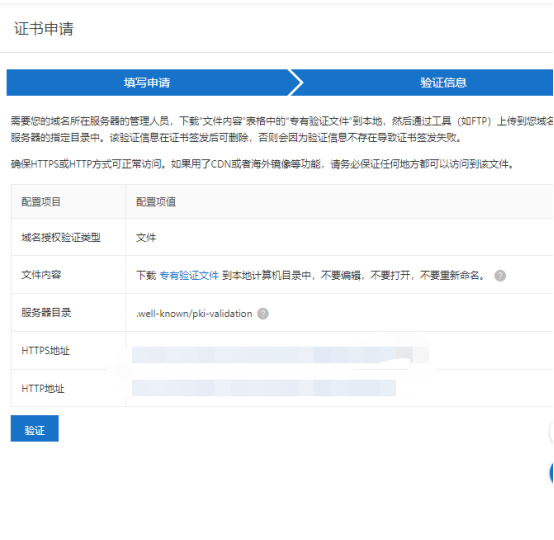The width and height of the screenshot is (554, 540).
Task: Click the blurred HTTP地址 value
Action: 264,388
